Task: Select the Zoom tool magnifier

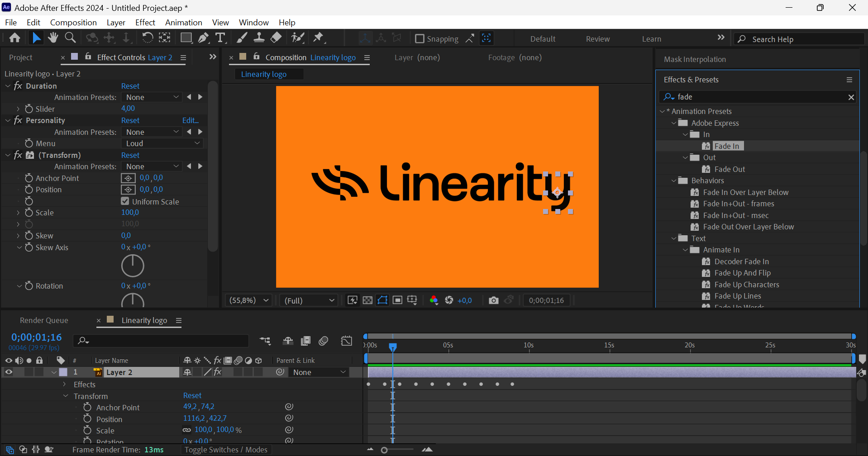Action: (x=70, y=38)
